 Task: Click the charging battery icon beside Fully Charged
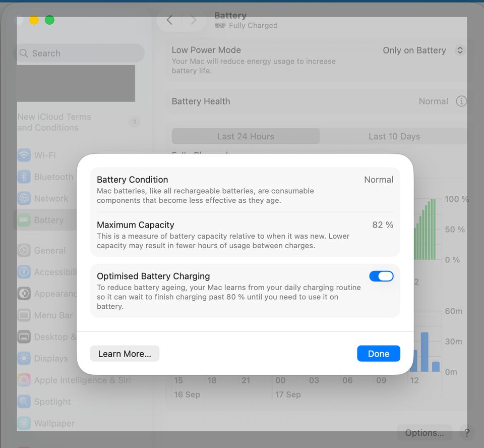[220, 25]
